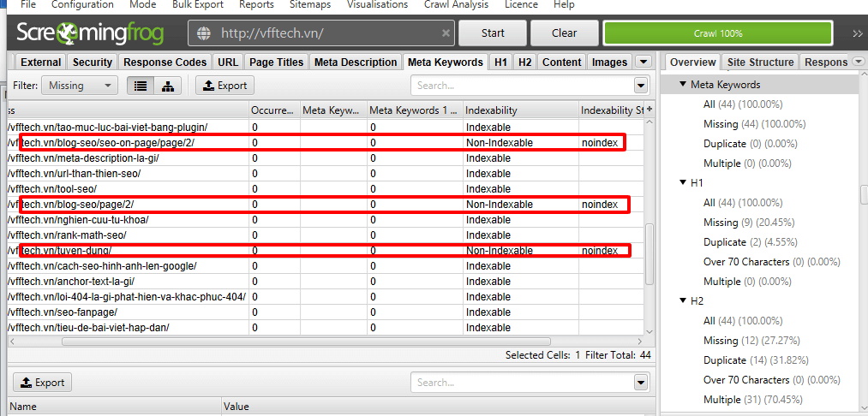Switch to the Content tab
868x416 pixels.
(x=561, y=62)
